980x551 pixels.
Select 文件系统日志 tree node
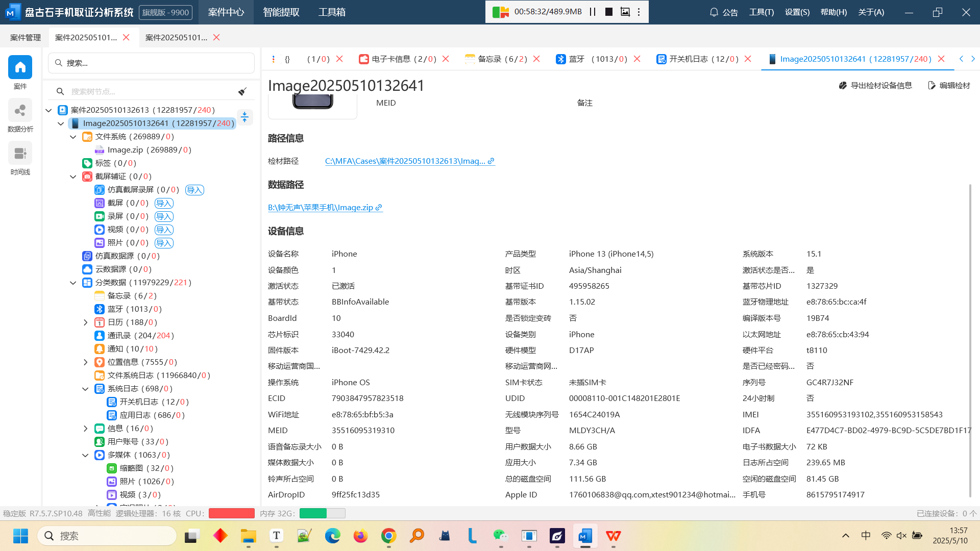click(152, 375)
